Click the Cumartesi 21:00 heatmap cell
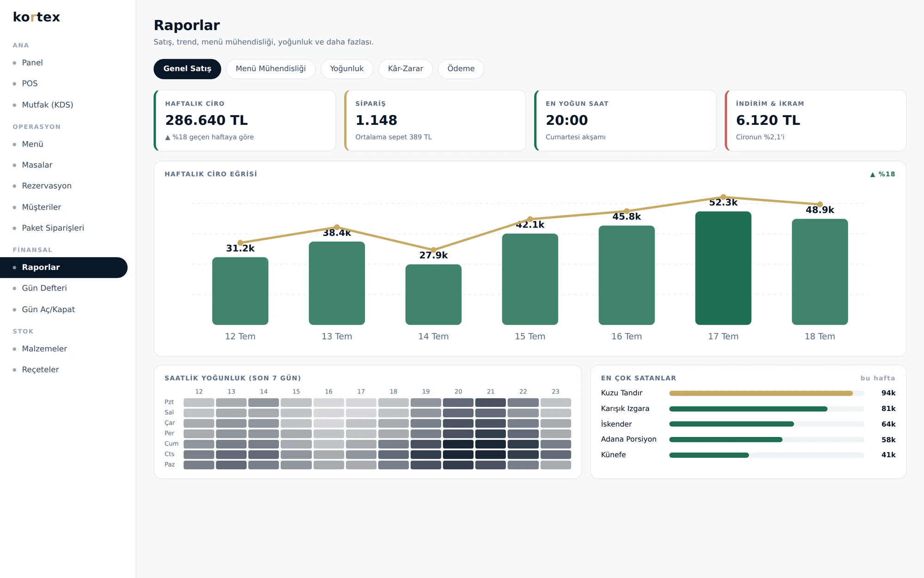The height and width of the screenshot is (578, 924). [x=491, y=455]
